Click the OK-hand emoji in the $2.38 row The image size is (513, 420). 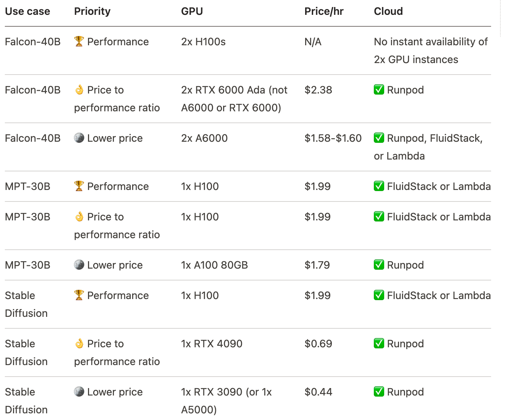[79, 89]
